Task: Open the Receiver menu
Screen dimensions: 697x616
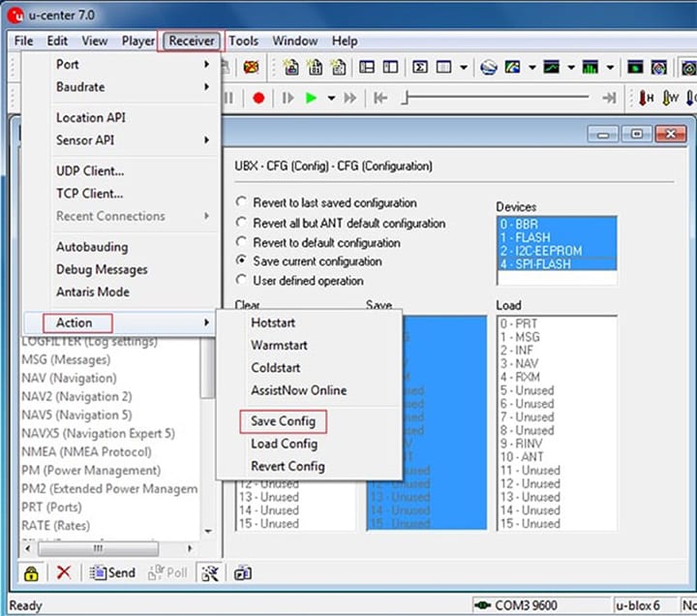Action: (x=191, y=41)
